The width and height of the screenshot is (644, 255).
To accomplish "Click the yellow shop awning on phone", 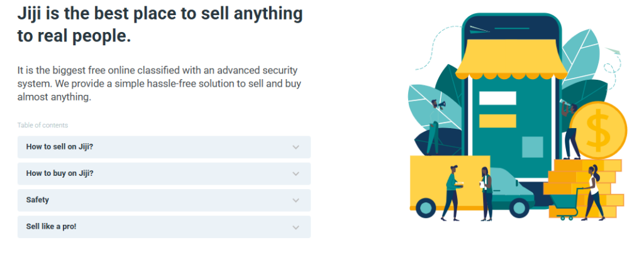I will click(x=511, y=60).
